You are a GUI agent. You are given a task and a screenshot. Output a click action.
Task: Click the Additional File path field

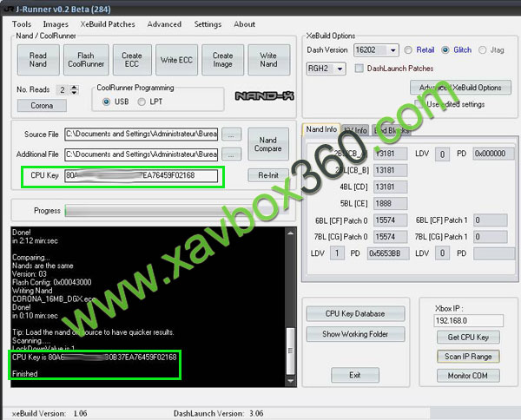pos(142,154)
